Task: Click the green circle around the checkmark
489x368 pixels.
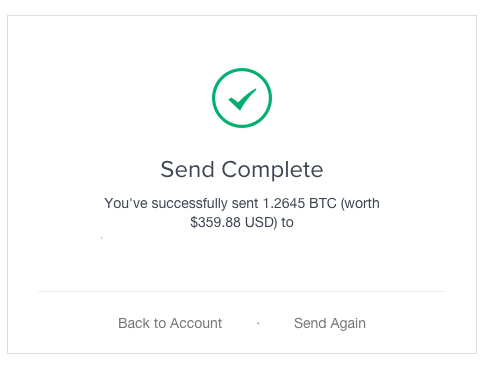Action: pyautogui.click(x=242, y=98)
